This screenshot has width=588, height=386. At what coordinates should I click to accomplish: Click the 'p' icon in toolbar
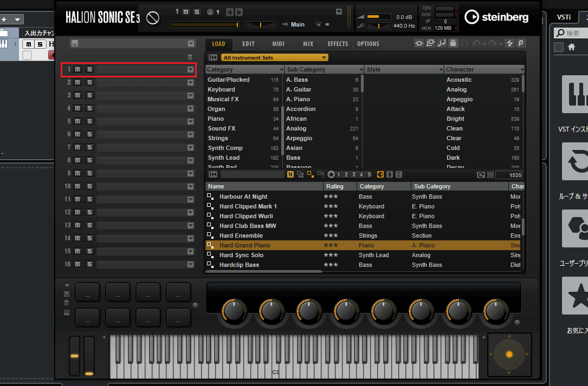click(x=521, y=43)
